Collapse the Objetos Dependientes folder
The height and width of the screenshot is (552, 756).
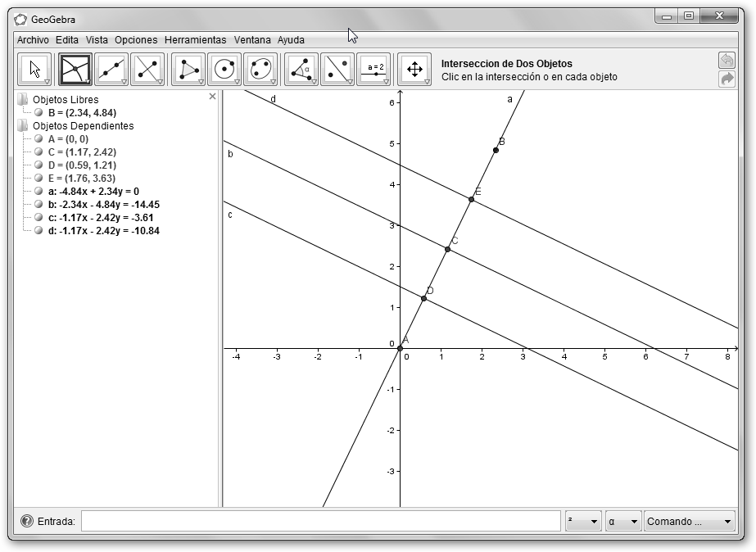tap(22, 126)
